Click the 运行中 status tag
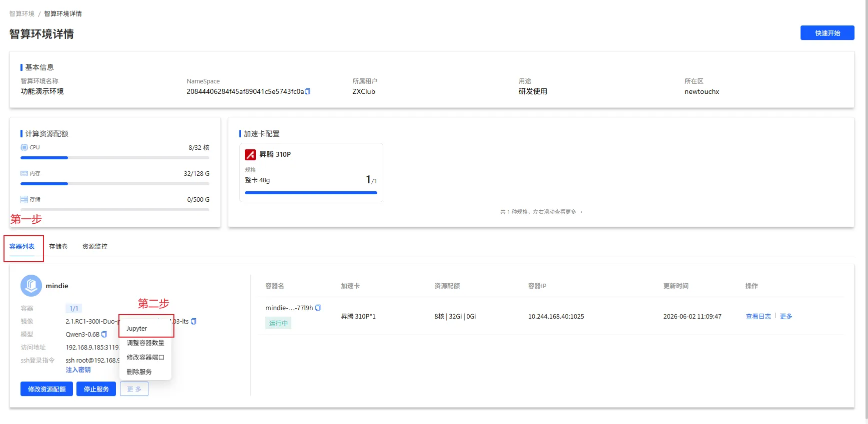868x424 pixels. (278, 323)
